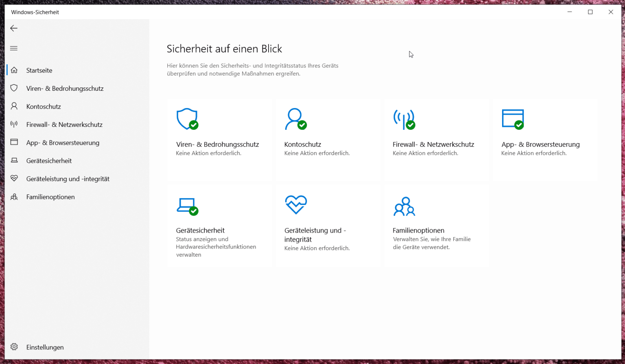Click the large firewall antenna tile icon
This screenshot has height=364, width=625.
coord(404,119)
